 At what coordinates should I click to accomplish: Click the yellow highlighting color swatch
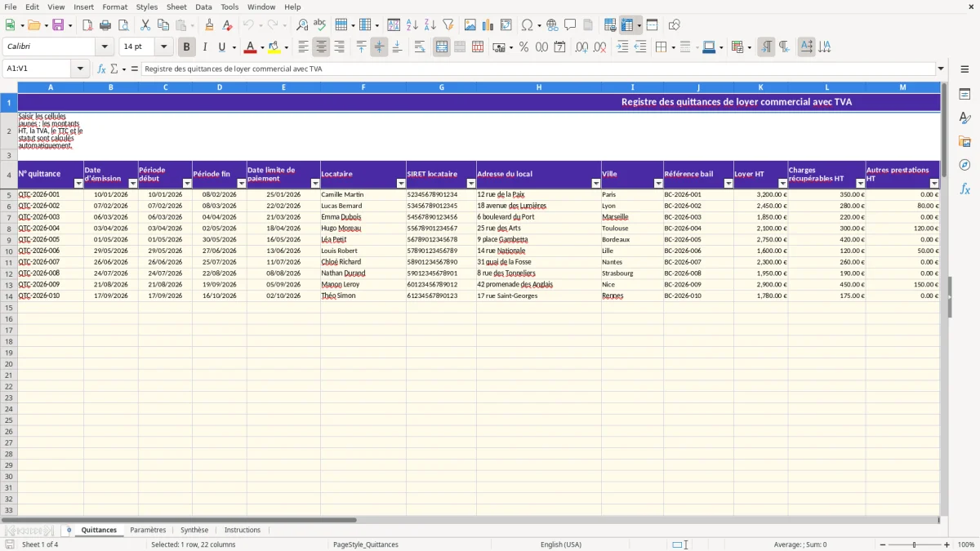pos(274,47)
